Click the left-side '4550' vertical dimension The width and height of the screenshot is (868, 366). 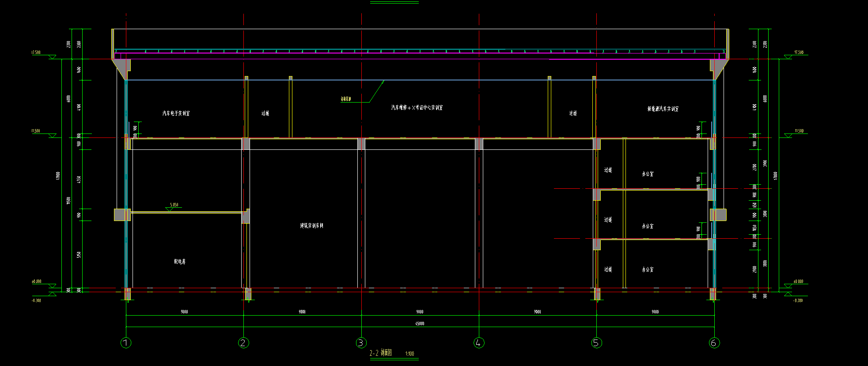[x=79, y=180]
